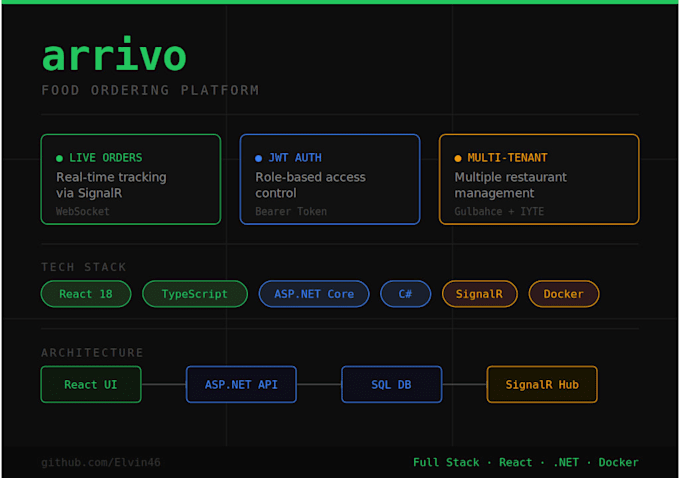Click the SignalR Hub architecture box
This screenshot has height=478, width=680.
[x=542, y=384]
